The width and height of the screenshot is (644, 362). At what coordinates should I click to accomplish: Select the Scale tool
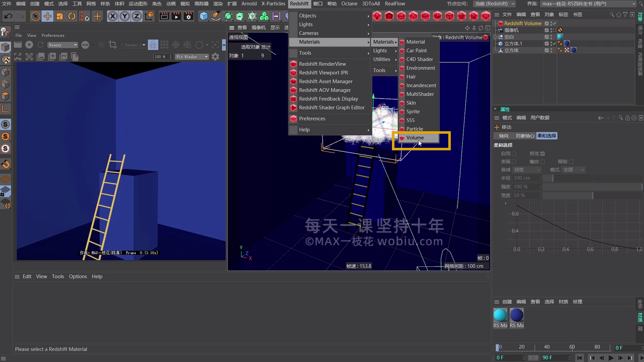[59, 16]
